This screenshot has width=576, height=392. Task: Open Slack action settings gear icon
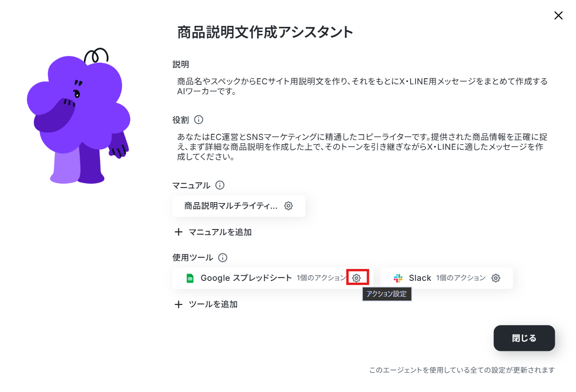(x=496, y=278)
